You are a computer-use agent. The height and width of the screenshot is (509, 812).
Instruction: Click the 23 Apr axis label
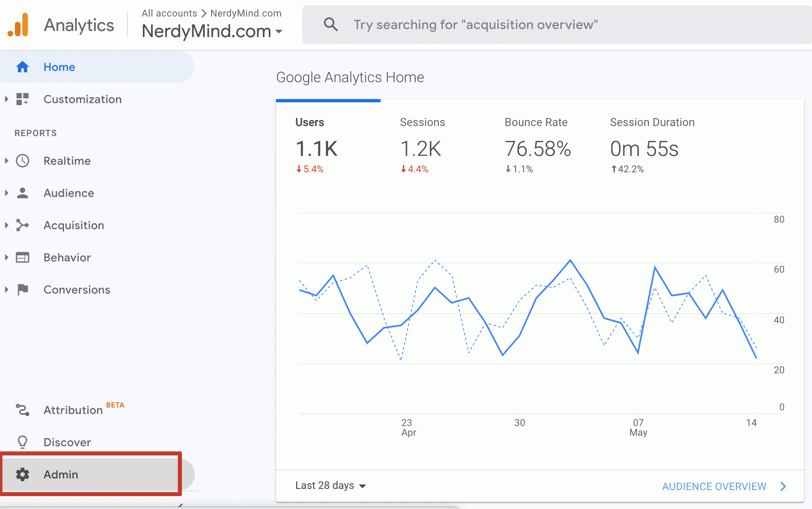(x=408, y=427)
